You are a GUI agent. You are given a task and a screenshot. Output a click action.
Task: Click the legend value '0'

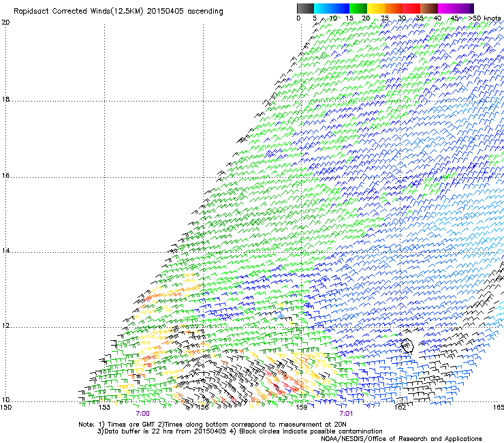298,18
